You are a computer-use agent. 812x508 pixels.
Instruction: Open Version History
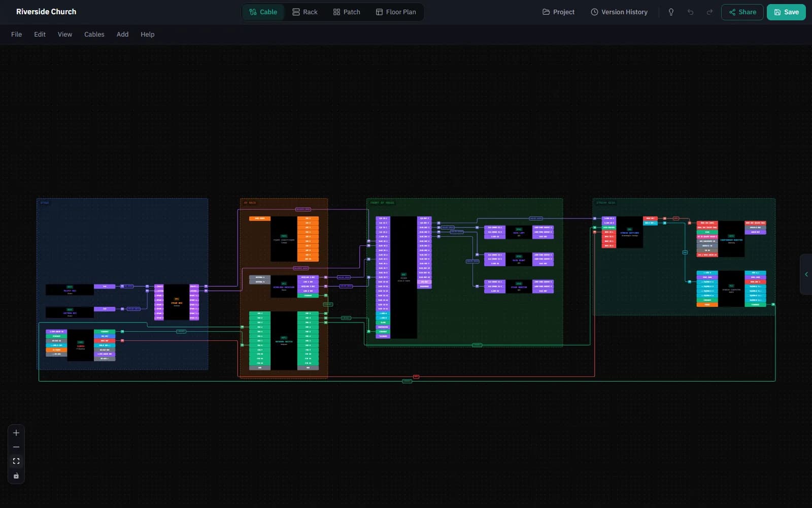pyautogui.click(x=619, y=12)
